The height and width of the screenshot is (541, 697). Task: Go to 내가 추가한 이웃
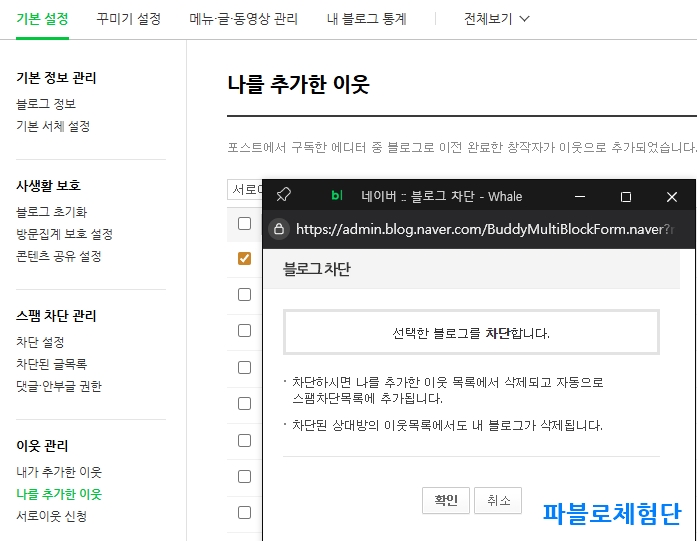59,472
